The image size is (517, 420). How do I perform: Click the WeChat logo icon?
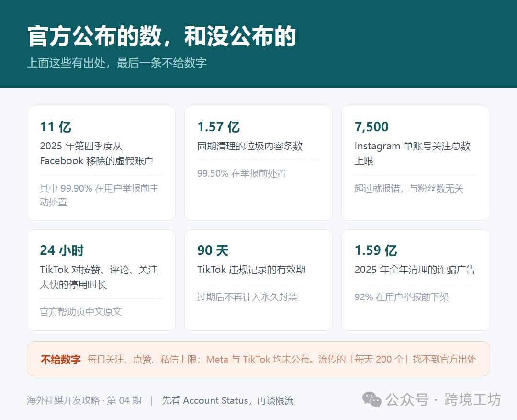372,399
